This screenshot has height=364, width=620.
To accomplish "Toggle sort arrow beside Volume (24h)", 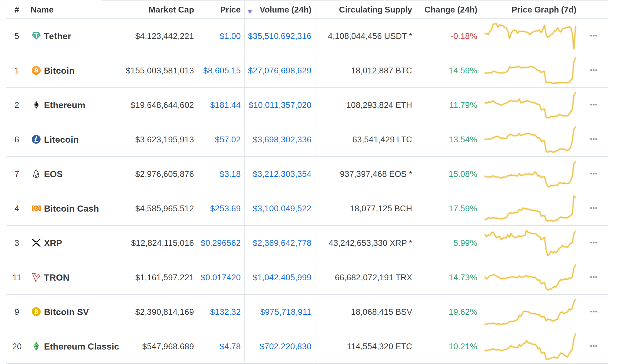I will click(x=250, y=12).
